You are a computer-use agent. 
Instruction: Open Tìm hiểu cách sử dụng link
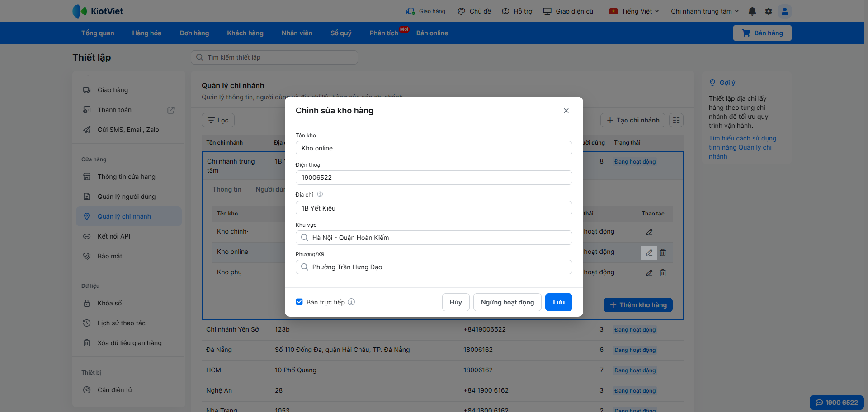click(x=743, y=147)
